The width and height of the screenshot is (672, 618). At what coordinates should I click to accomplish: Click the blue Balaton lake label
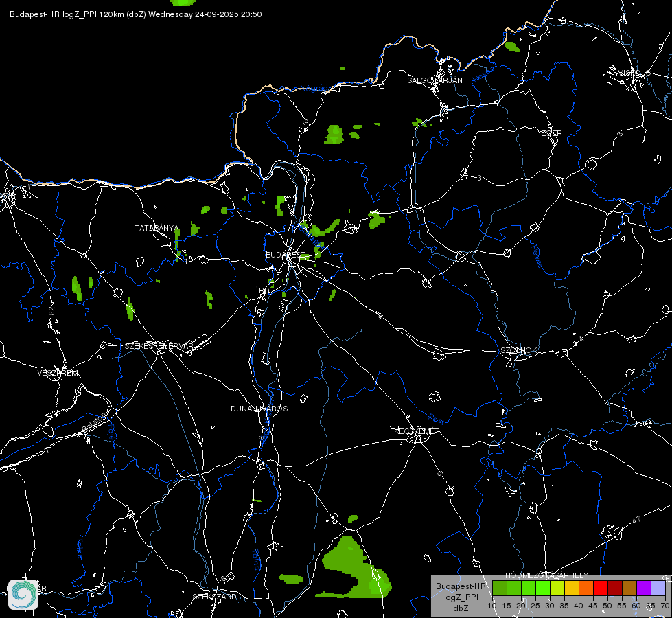click(93, 424)
